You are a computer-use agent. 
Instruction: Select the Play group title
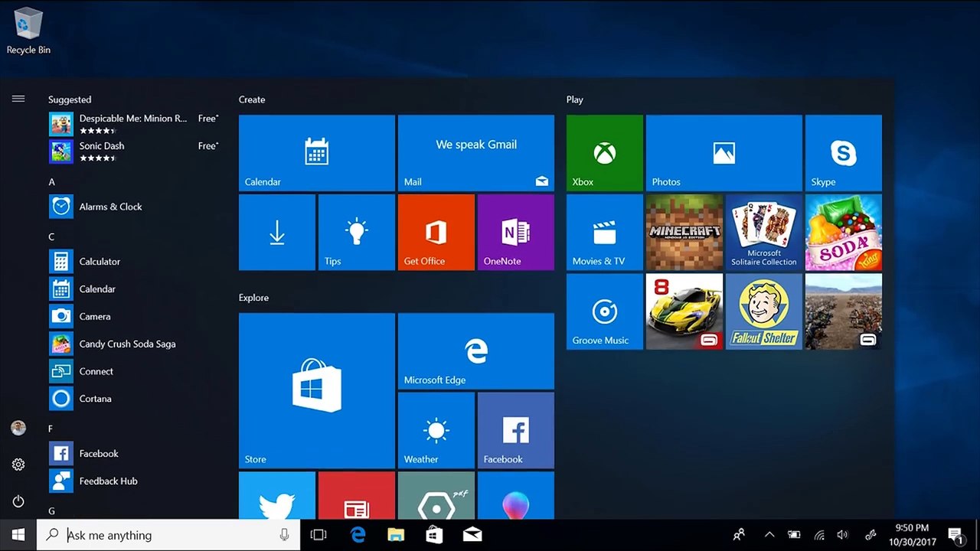tap(575, 99)
